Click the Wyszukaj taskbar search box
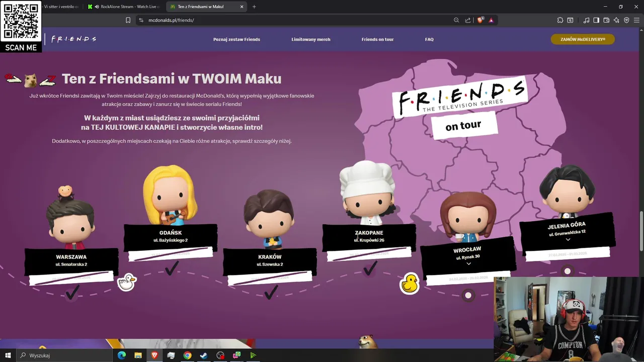The height and width of the screenshot is (362, 644). coord(65,355)
